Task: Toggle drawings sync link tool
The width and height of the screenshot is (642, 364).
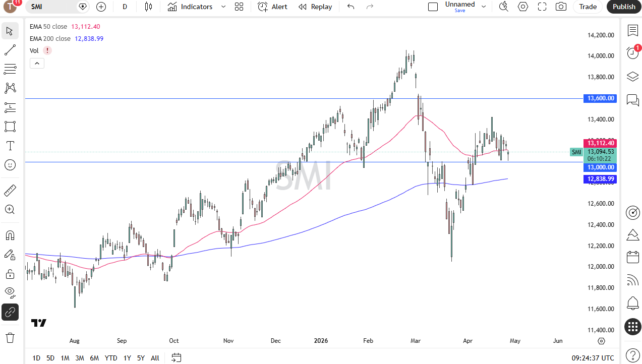Action: pyautogui.click(x=10, y=313)
